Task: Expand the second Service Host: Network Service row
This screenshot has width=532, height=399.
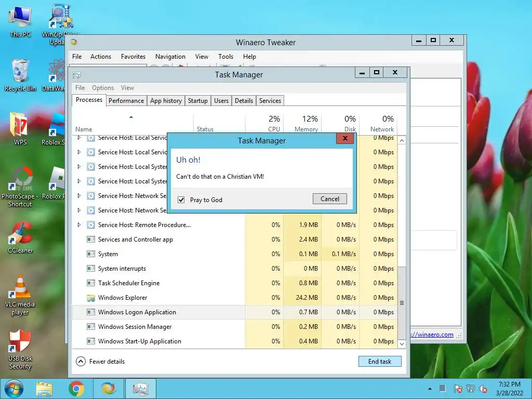Action: click(79, 210)
